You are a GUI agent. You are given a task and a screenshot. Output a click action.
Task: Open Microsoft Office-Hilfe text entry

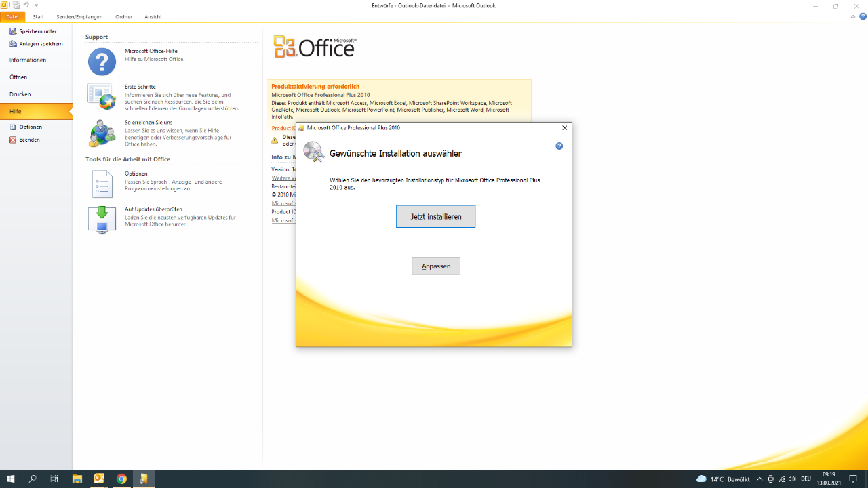151,51
